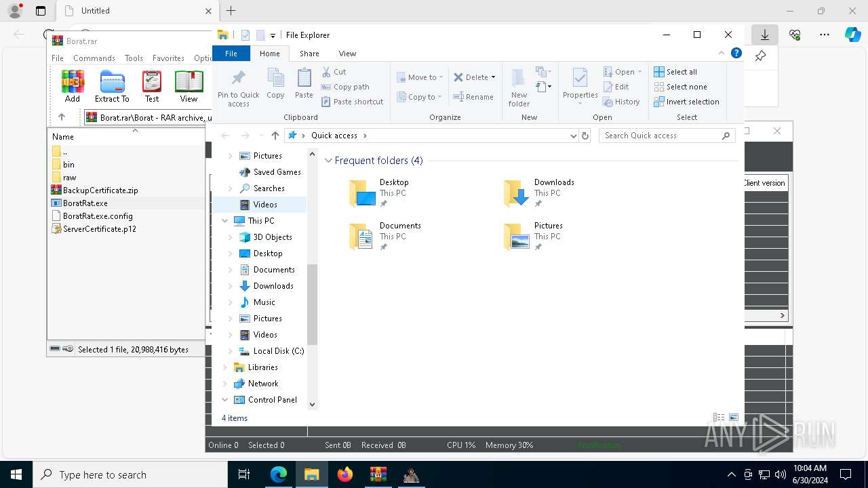Open Favorites menu in WinRAR
Screen dimensions: 868x488
point(168,58)
